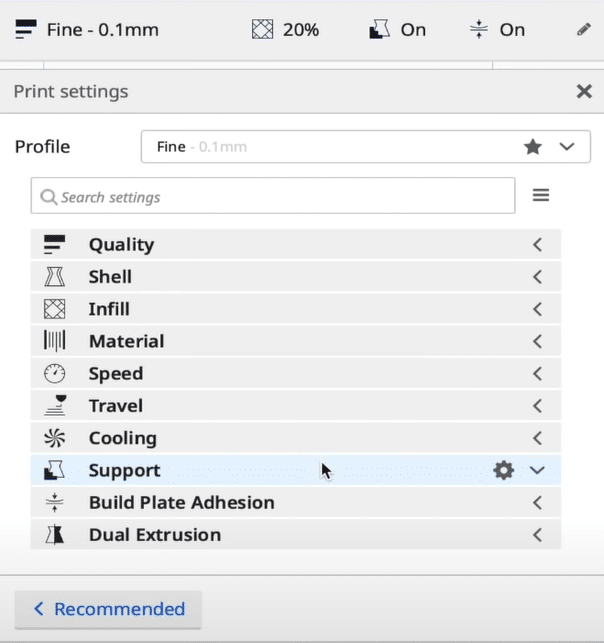This screenshot has height=643, width=604.
Task: Click the Cooling fan icon
Action: (x=54, y=438)
